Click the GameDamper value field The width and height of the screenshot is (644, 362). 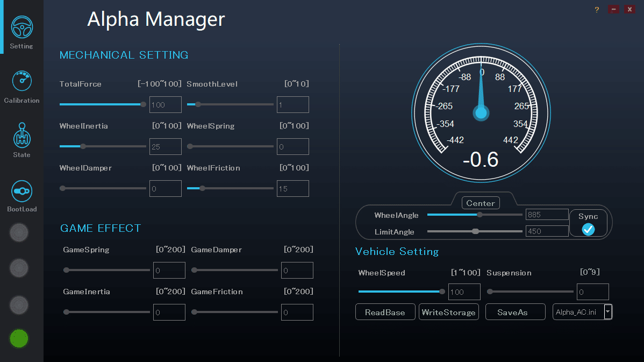[297, 271]
